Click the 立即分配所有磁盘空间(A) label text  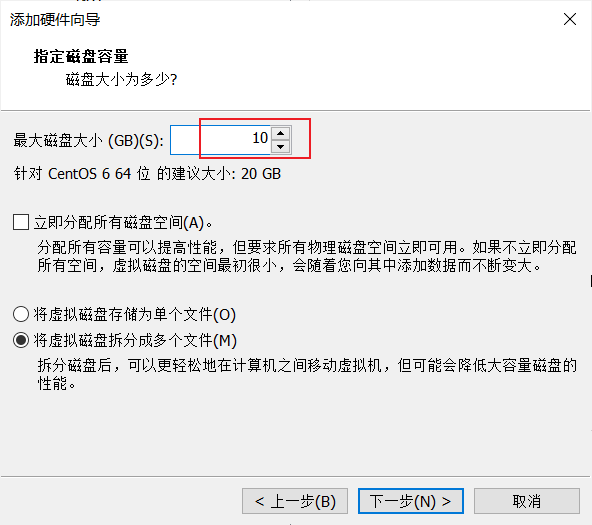click(123, 223)
